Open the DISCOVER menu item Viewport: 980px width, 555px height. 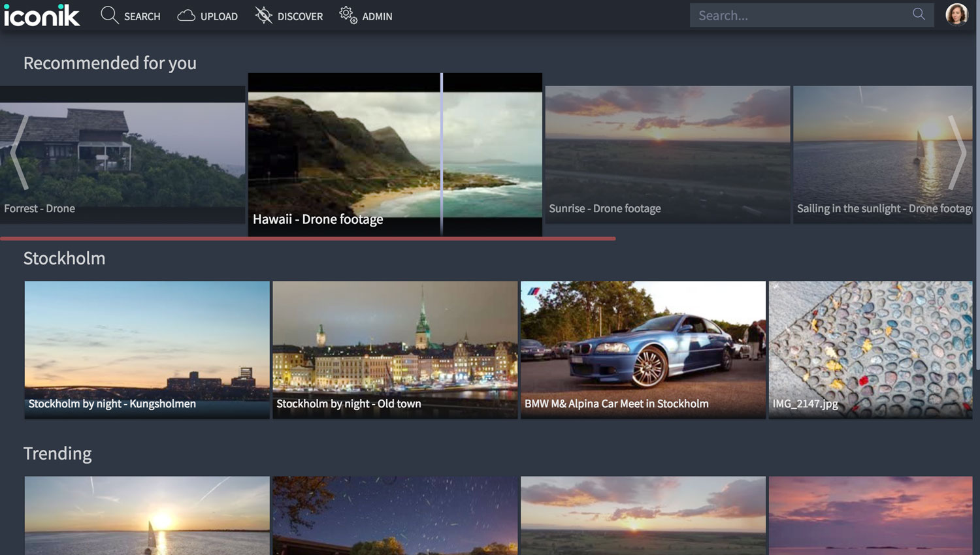pos(300,16)
